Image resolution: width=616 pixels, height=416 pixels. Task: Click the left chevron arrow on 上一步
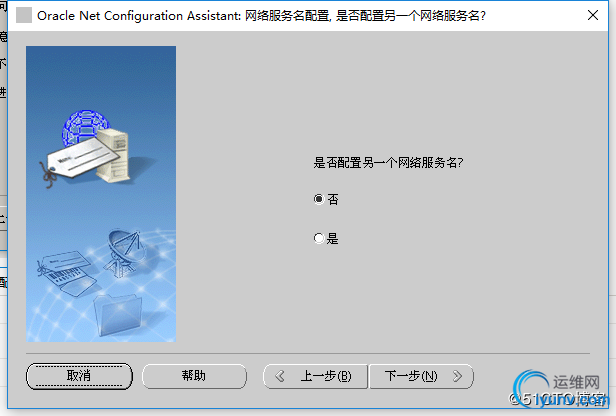click(280, 376)
